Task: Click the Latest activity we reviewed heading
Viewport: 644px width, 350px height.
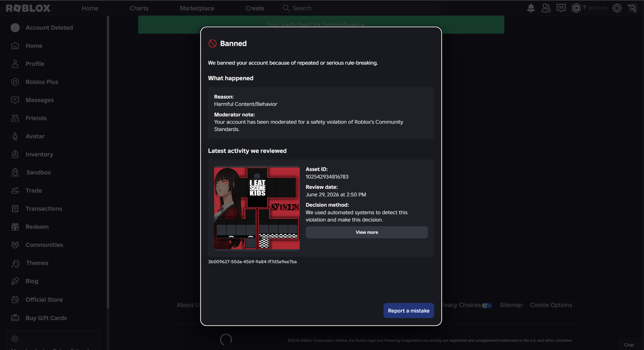Action: click(x=247, y=151)
